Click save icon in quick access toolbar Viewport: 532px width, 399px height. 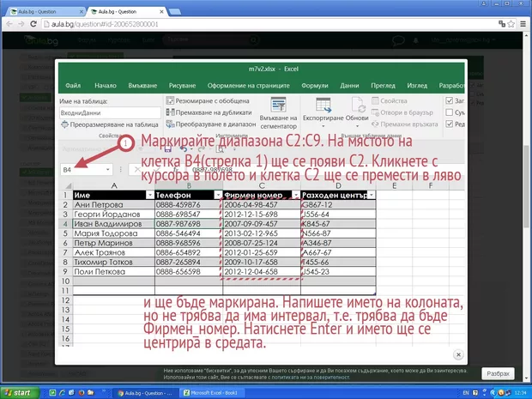[167, 149]
